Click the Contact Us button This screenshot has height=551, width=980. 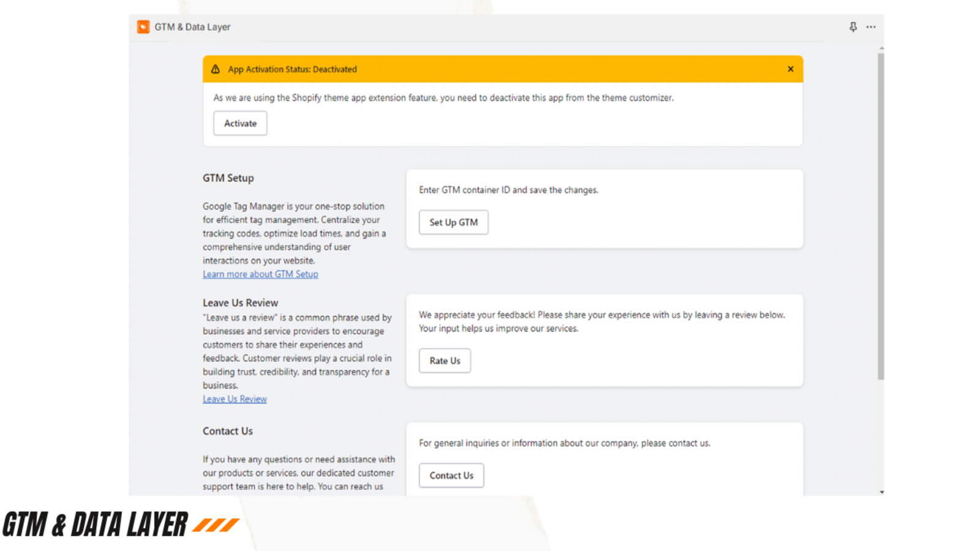pos(451,475)
